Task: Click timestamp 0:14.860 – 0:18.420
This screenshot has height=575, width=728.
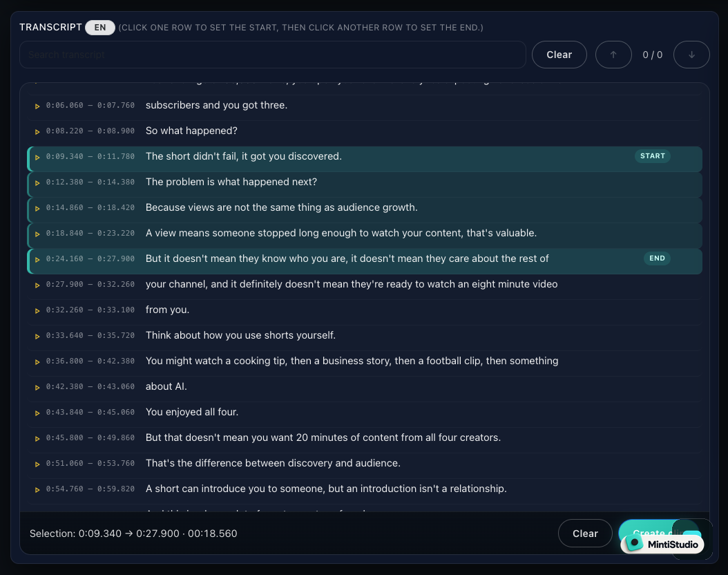Action: [x=90, y=207]
